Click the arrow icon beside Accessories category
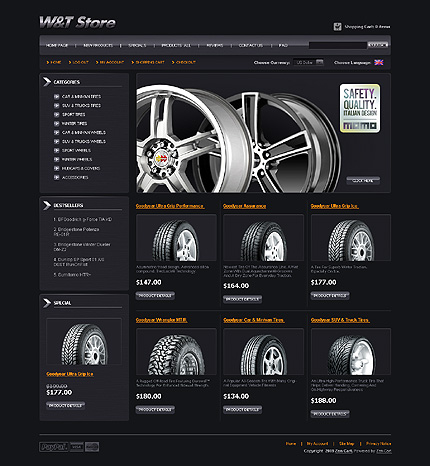Image resolution: width=430 pixels, height=466 pixels. click(56, 177)
